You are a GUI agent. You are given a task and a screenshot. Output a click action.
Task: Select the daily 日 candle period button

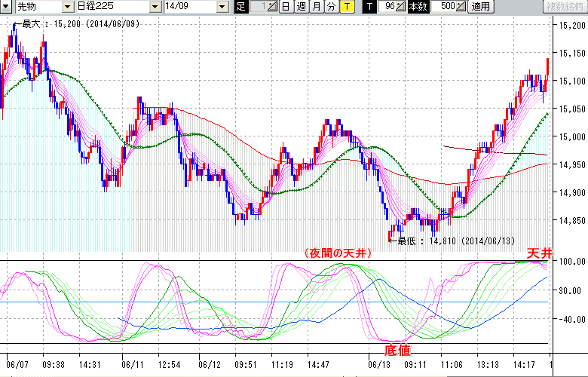286,7
